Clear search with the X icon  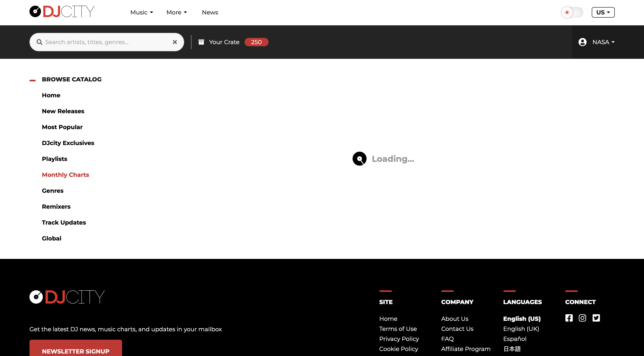coord(175,42)
